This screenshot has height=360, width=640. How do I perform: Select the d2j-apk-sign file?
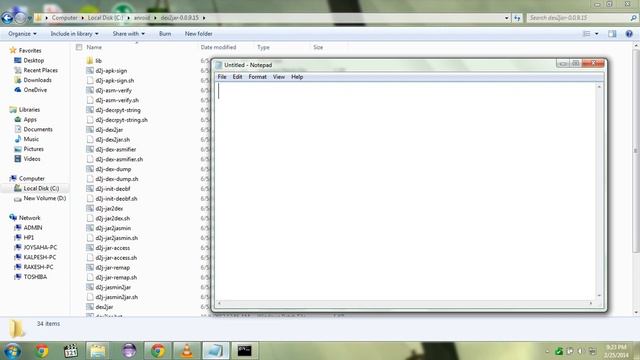click(x=111, y=71)
